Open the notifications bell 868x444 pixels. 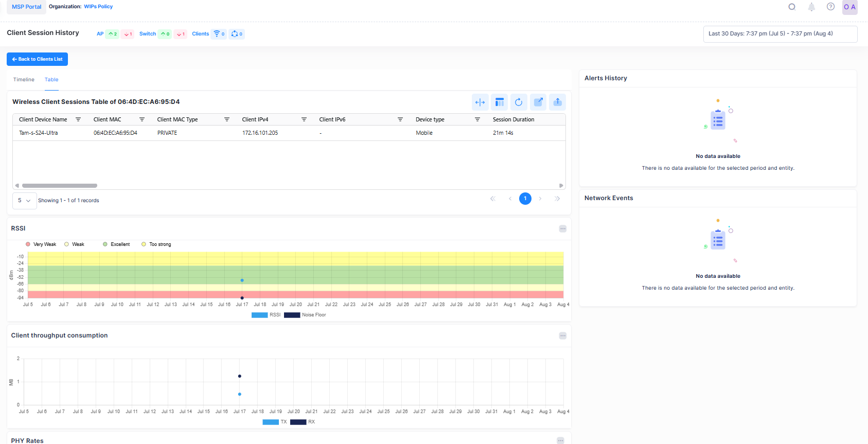811,7
